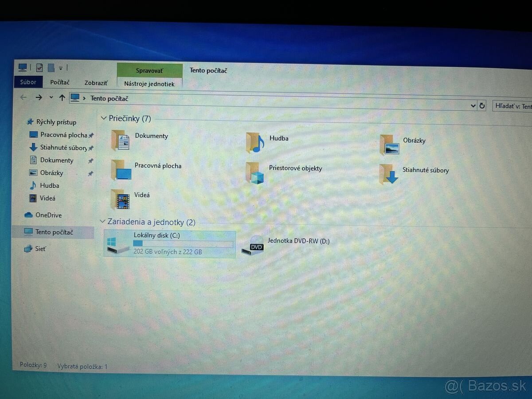Open the Hudba folder icon
The image size is (532, 399).
(x=255, y=142)
